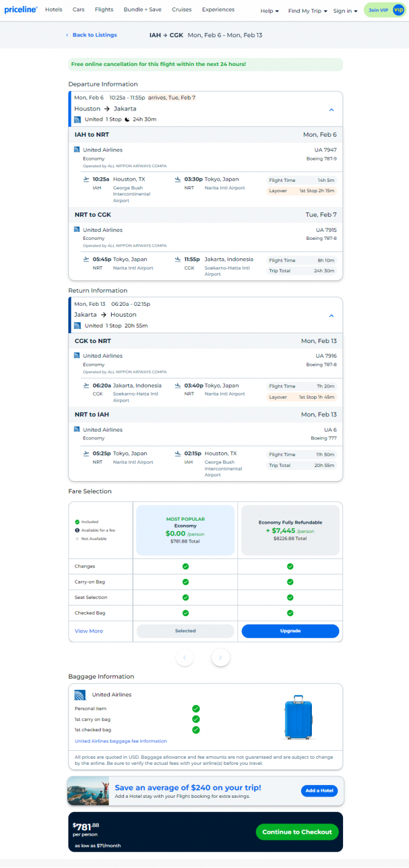Click landing plane icon next to 03:30p Tokyo

178,179
